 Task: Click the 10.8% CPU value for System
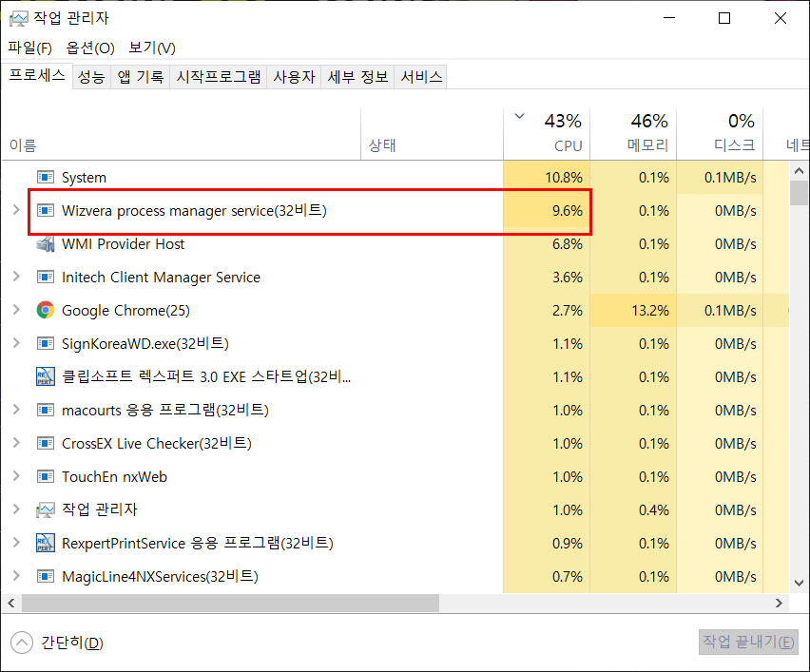(x=564, y=178)
